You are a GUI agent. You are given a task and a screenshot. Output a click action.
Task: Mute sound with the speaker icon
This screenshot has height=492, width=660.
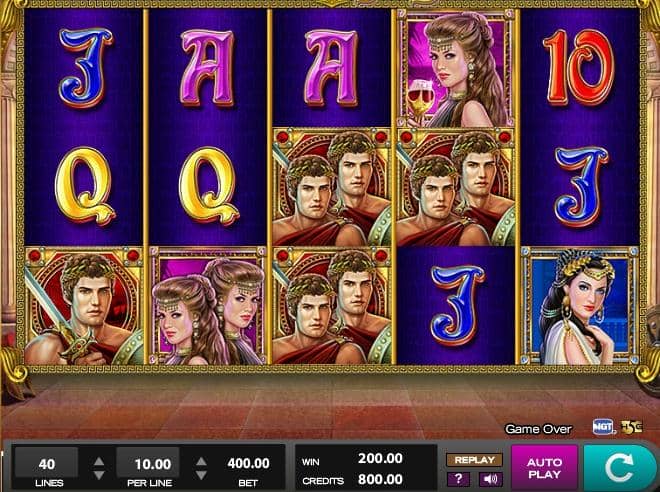(490, 479)
